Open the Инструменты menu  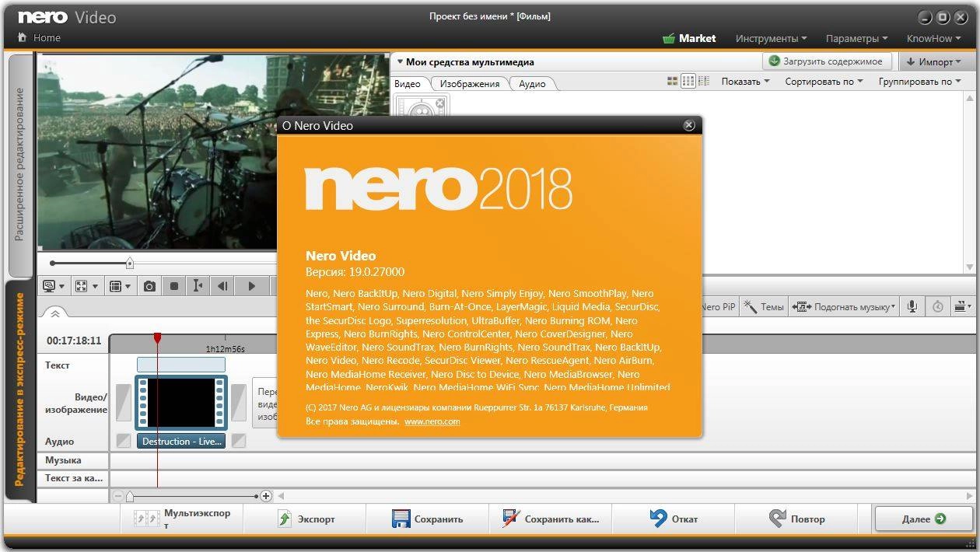point(771,38)
